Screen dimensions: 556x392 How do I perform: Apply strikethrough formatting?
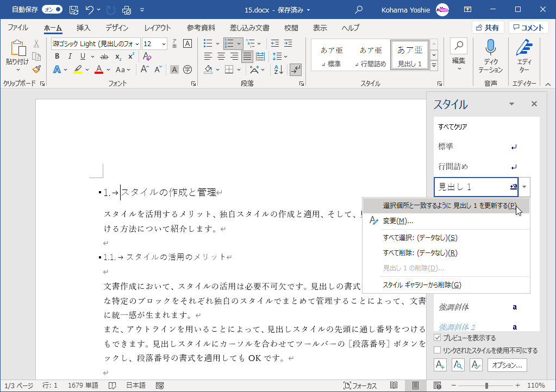[x=104, y=56]
